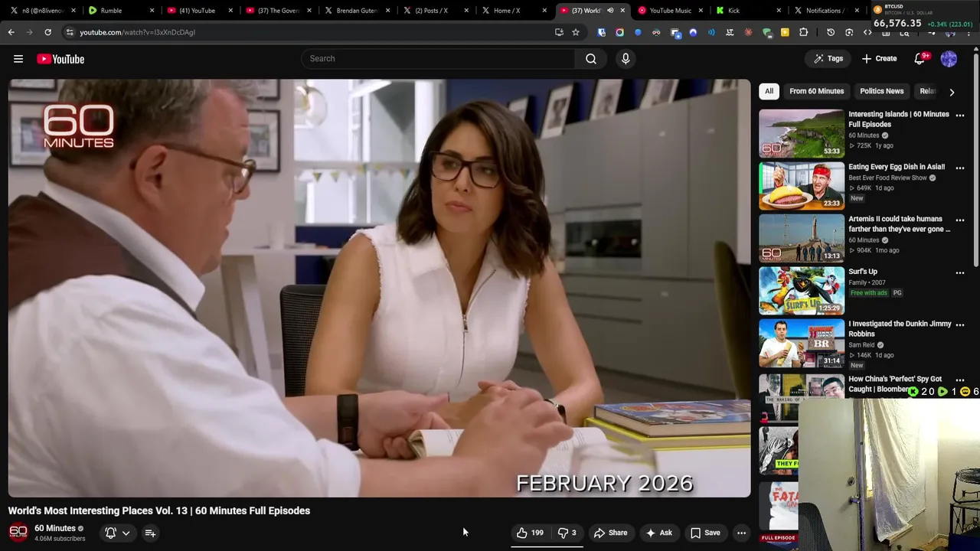Image resolution: width=980 pixels, height=551 pixels.
Task: Like the video with thumbs up
Action: [530, 533]
